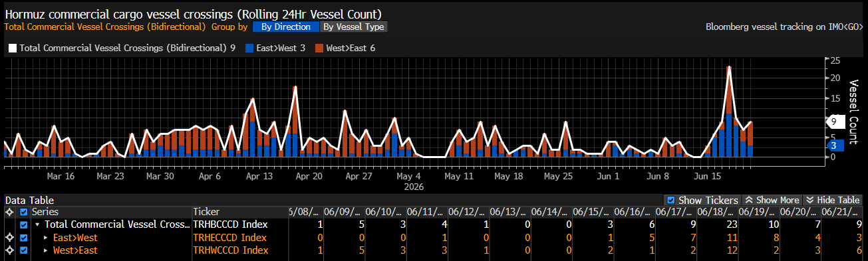Expand the East>West series row

(x=46, y=238)
